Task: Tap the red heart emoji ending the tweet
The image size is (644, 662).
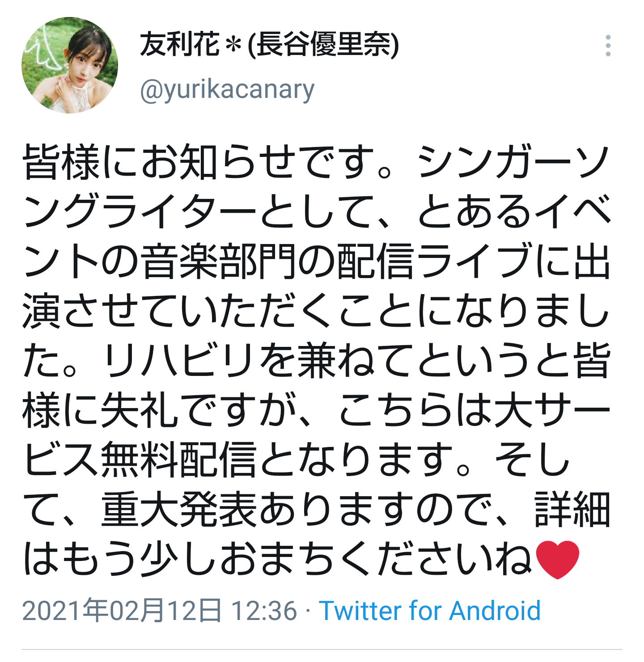Action: coord(557,559)
